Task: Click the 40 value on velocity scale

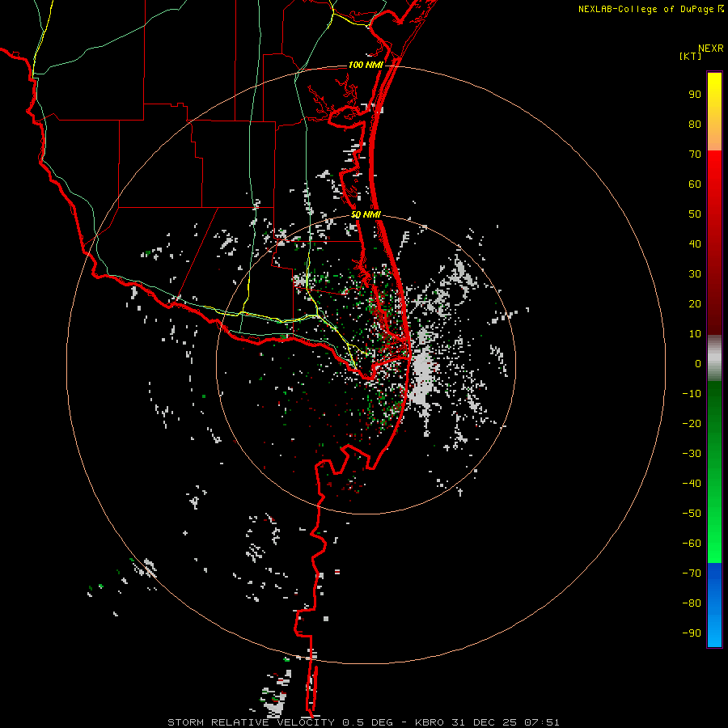Action: coord(695,244)
